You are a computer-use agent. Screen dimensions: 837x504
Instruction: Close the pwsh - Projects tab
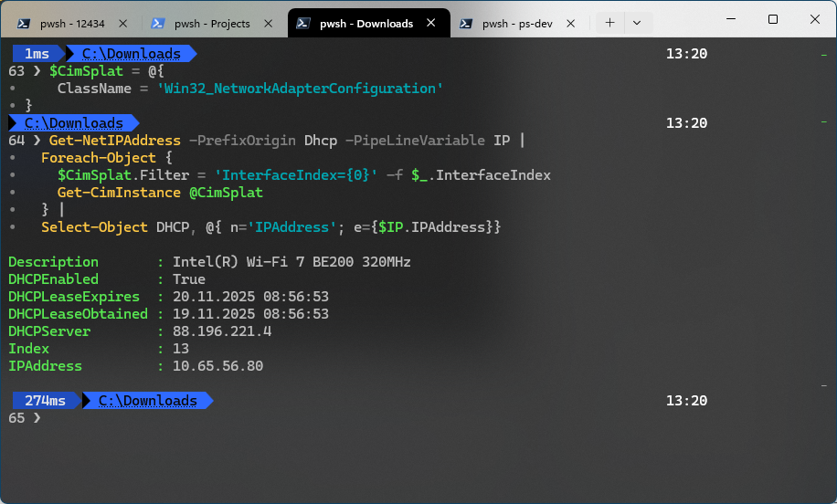pyautogui.click(x=270, y=24)
